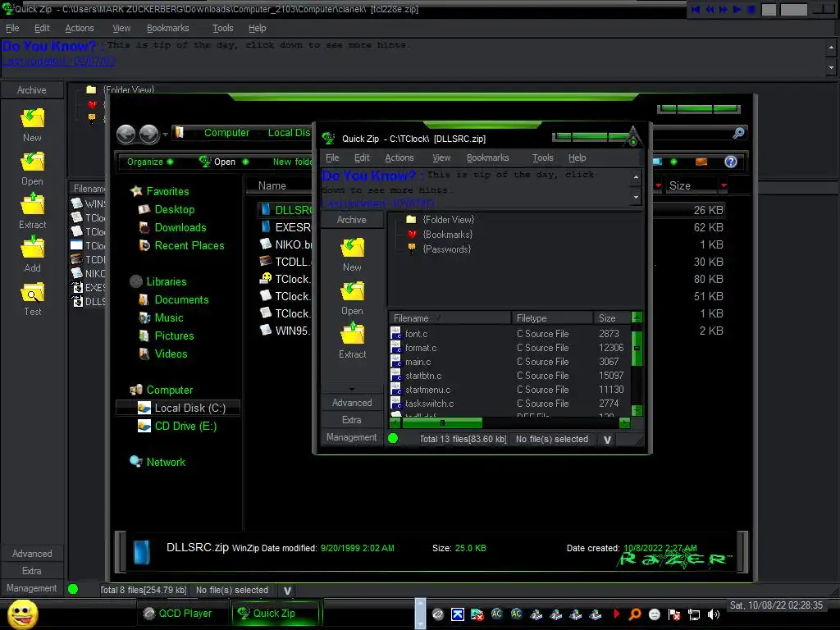840x630 pixels.
Task: Click the yellow smiley start button
Action: tap(22, 614)
